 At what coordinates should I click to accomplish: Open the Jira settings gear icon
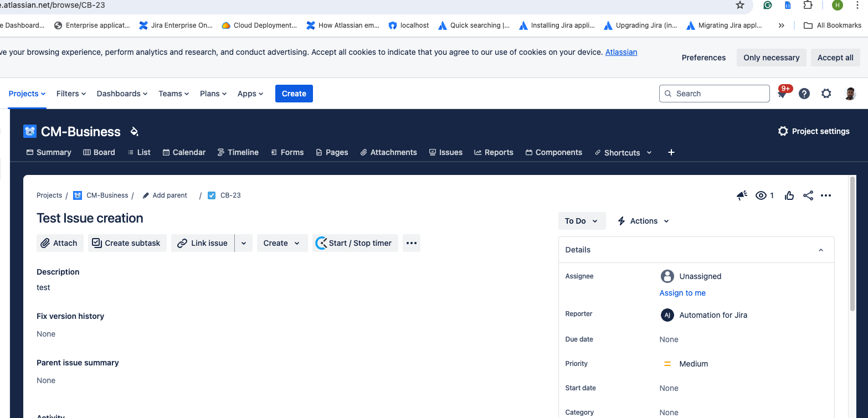point(826,94)
